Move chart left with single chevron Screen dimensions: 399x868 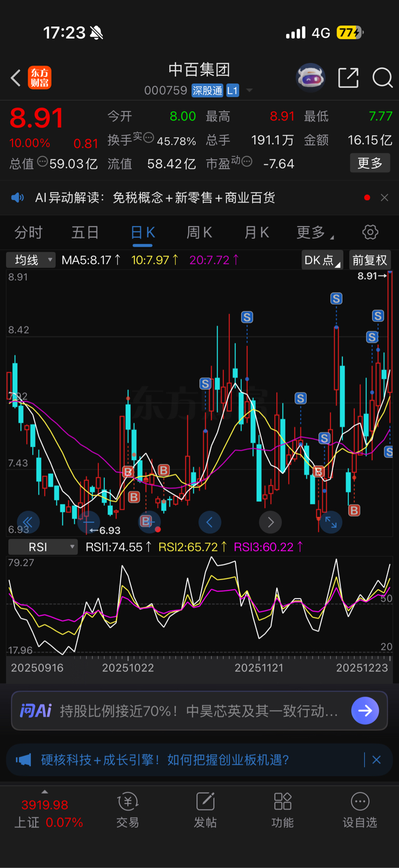pos(210,522)
